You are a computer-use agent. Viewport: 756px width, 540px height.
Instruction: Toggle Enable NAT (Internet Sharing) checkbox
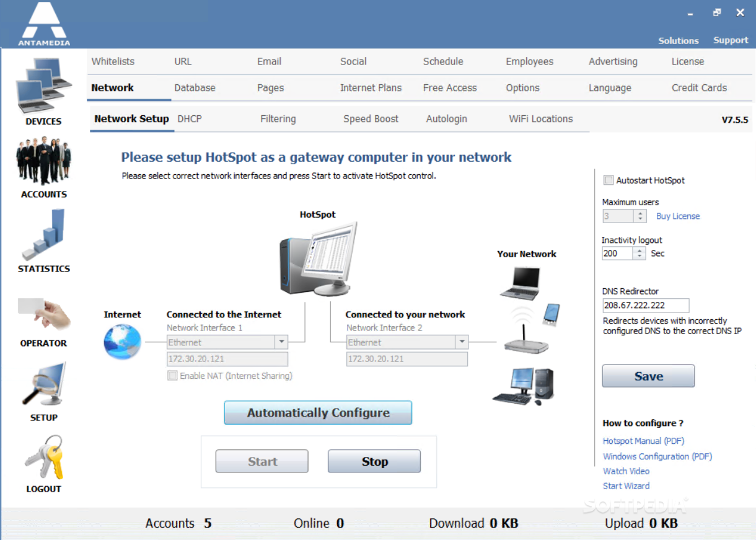tap(172, 376)
